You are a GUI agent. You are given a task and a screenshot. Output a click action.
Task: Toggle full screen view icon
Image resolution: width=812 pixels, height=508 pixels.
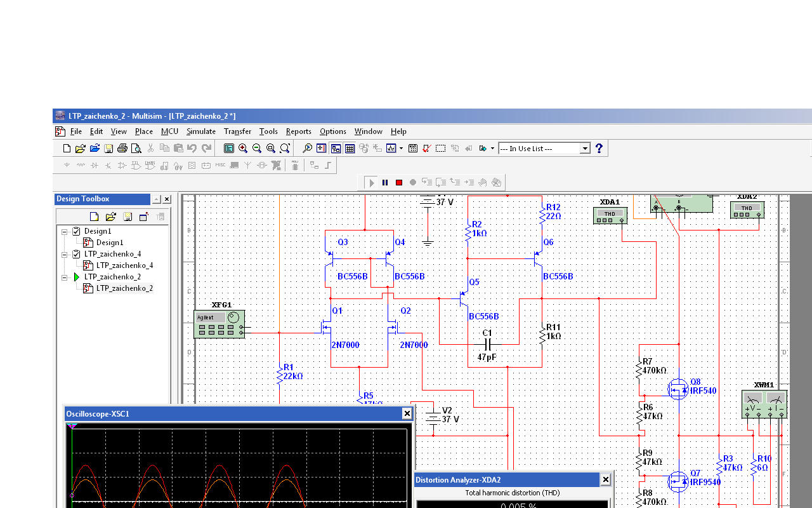tap(229, 149)
